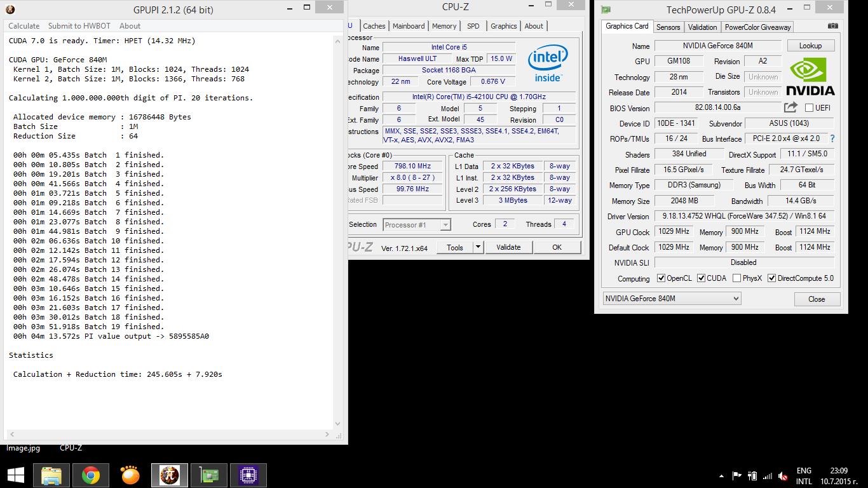Click the Bus Interface question mark icon
Image resolution: width=868 pixels, height=488 pixels.
832,139
